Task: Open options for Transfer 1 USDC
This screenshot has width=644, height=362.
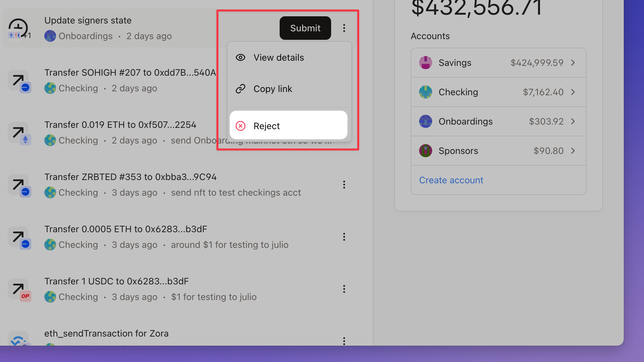Action: [x=344, y=289]
